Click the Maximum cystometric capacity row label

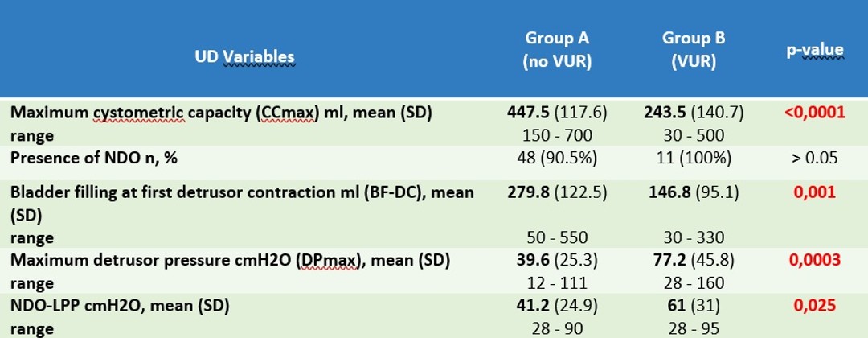[222, 113]
